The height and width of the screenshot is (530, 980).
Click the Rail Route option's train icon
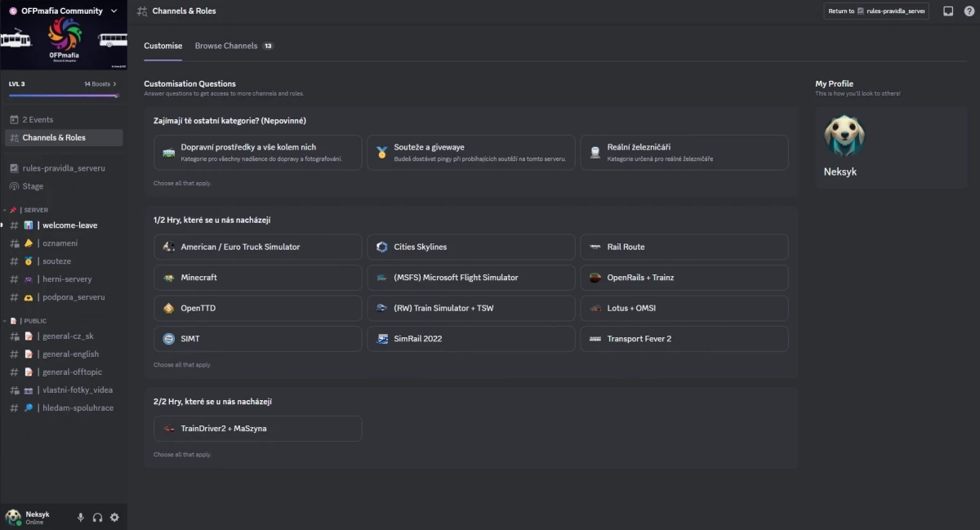point(595,247)
